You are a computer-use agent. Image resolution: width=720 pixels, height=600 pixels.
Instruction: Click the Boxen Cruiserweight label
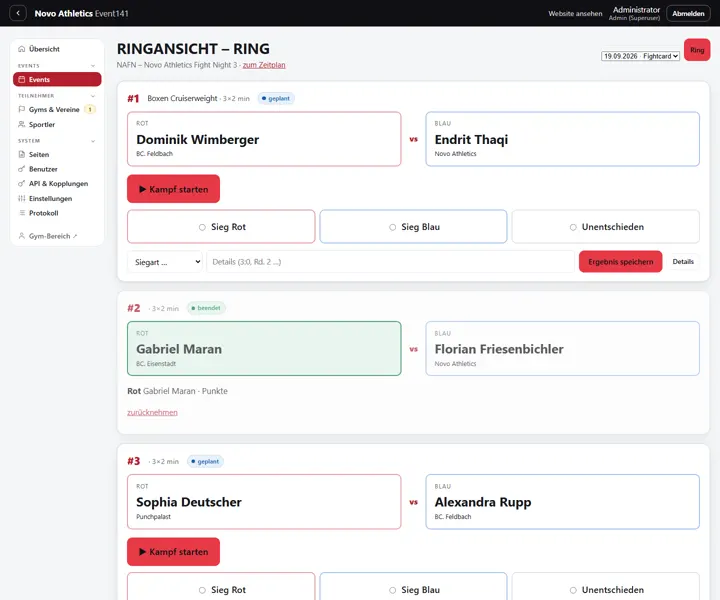(x=182, y=98)
